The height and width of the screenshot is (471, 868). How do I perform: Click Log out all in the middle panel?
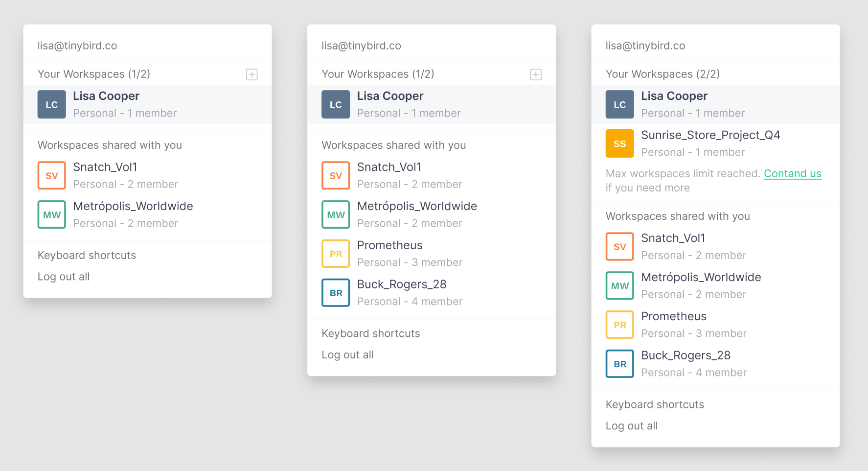coord(347,355)
